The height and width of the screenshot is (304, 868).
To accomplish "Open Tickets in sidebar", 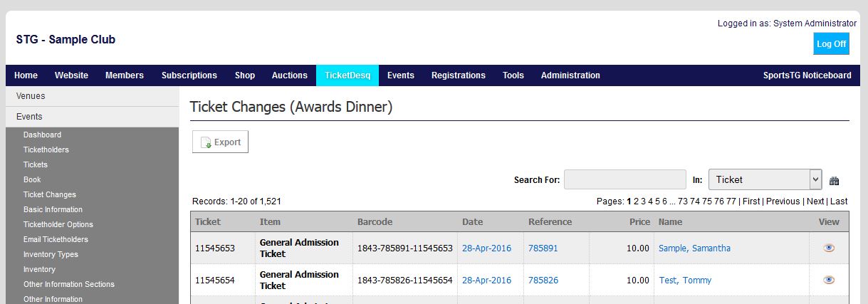I will tap(36, 164).
